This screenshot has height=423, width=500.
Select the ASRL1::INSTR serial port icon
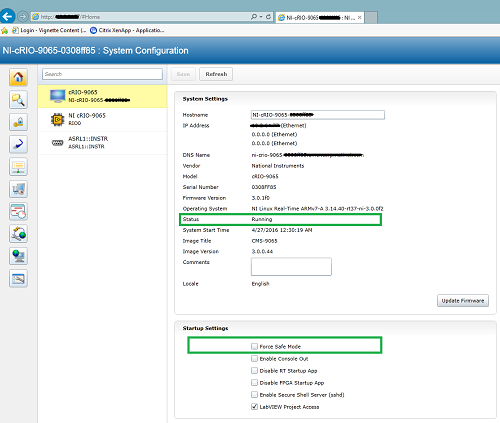58,143
